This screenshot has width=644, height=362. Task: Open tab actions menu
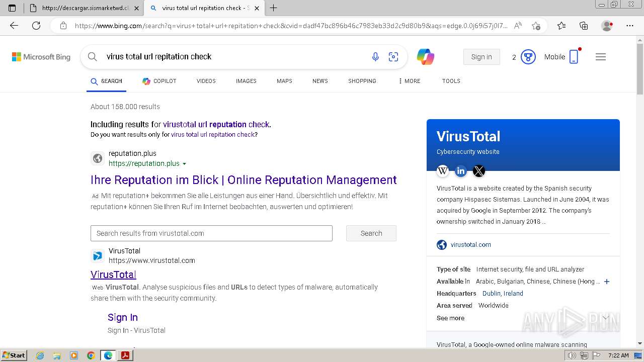[x=12, y=8]
